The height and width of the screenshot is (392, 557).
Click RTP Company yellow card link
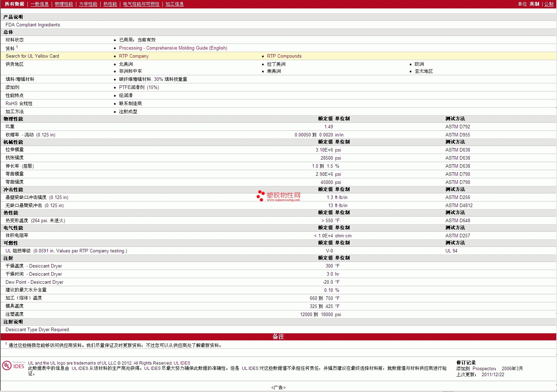tap(134, 56)
